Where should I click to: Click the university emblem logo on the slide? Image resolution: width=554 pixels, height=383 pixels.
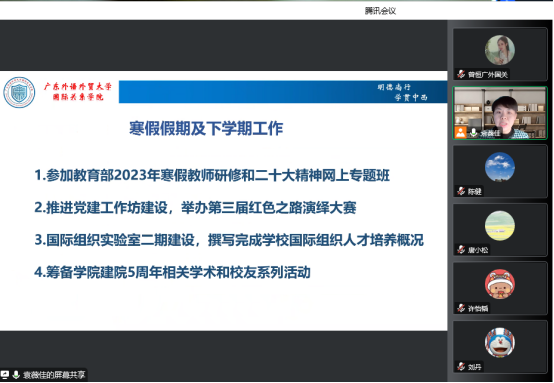(x=19, y=92)
